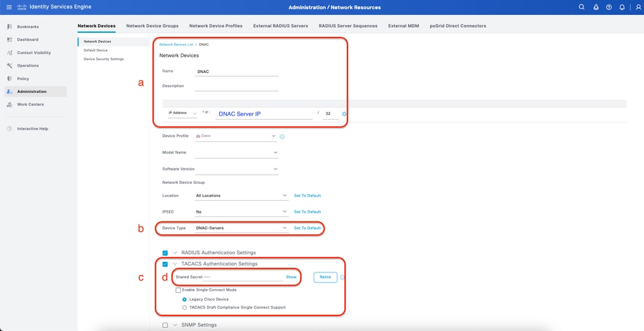The image size is (644, 331).
Task: Open the IP Address type dropdown
Action: 182,113
